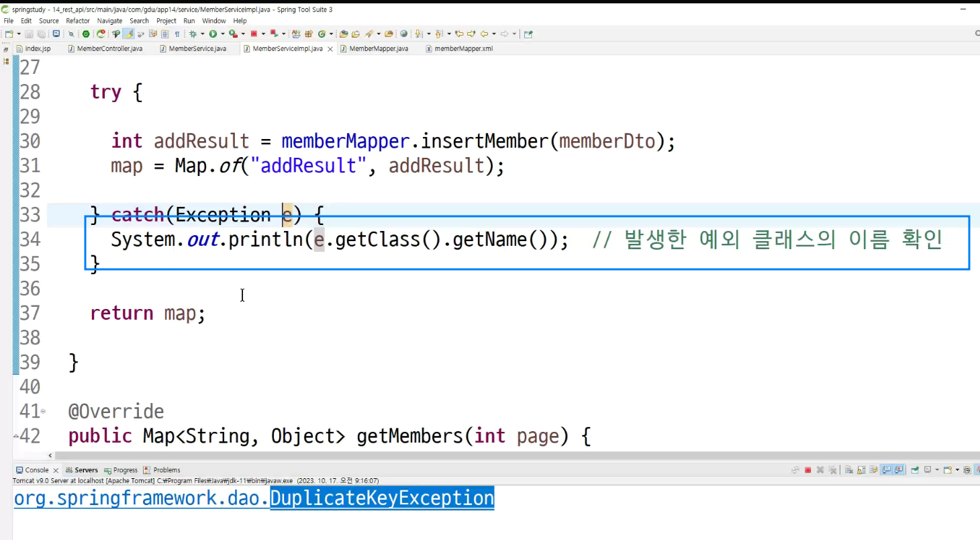Click the Next Annotation arrow icon
This screenshot has width=980, height=540.
418,34
